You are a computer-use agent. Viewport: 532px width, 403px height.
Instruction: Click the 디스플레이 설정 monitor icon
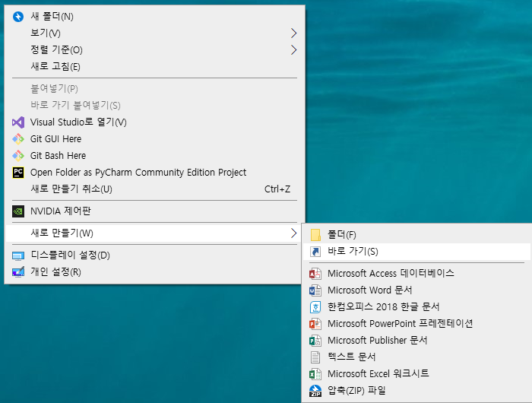pos(18,255)
